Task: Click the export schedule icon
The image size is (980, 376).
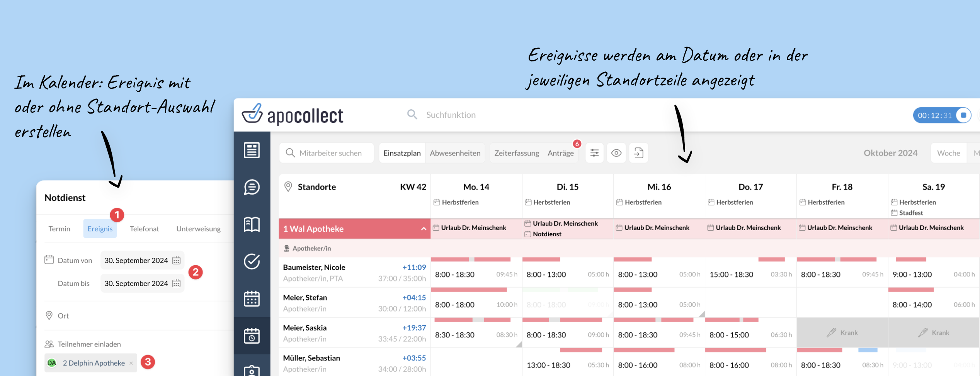Action: [638, 153]
